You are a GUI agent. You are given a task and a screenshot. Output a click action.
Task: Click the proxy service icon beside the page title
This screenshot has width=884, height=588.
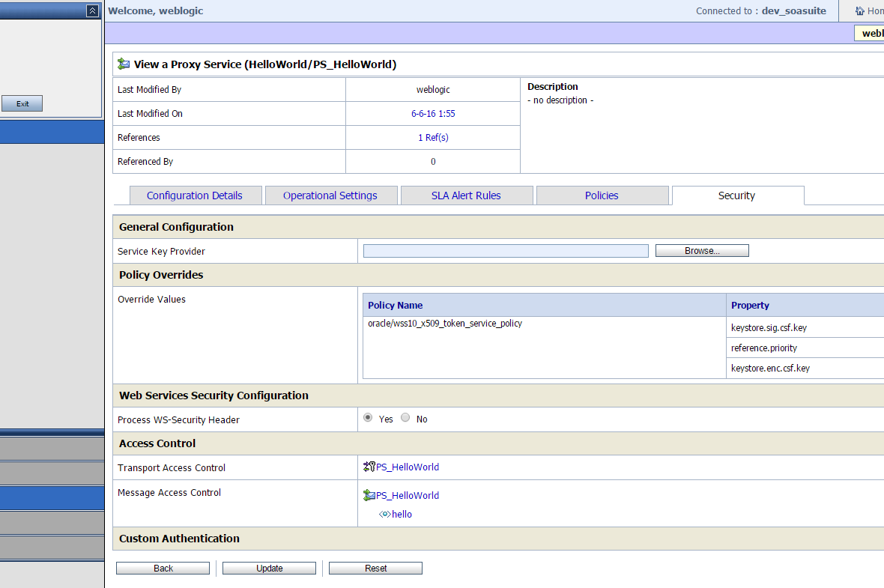click(123, 64)
